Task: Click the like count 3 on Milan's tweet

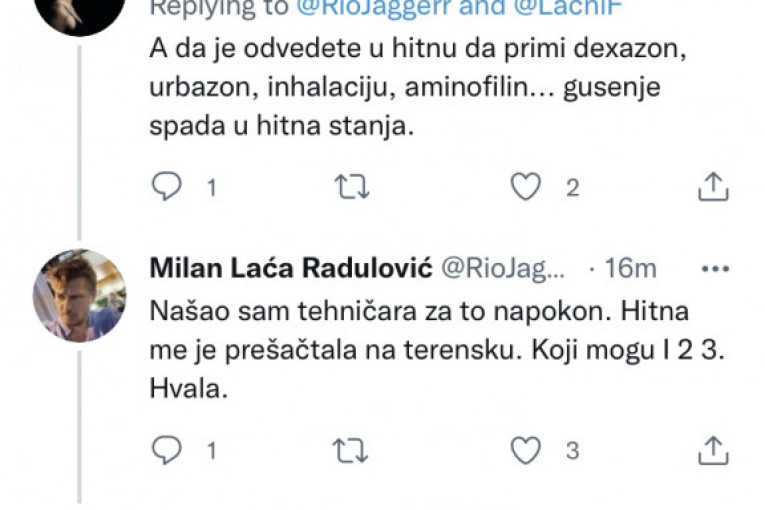Action: pos(572,451)
